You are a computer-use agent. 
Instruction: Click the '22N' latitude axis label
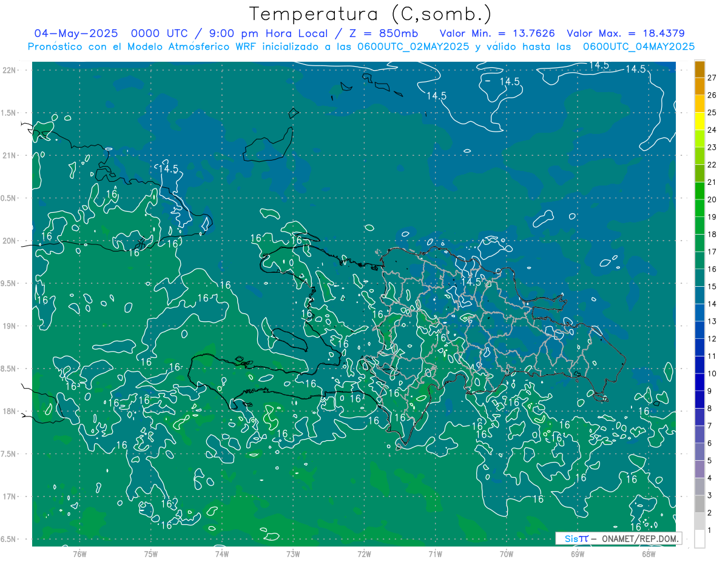[10, 70]
